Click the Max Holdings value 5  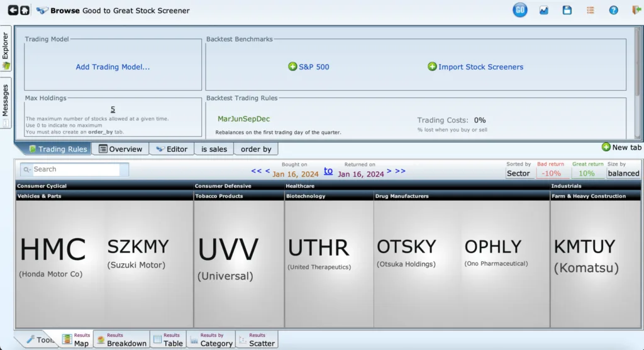point(113,110)
